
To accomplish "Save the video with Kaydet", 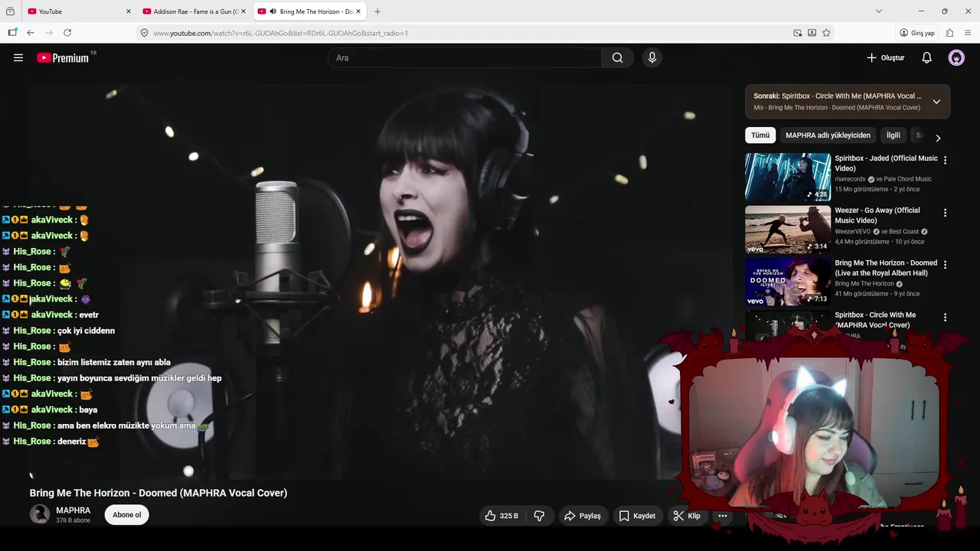I will tap(637, 516).
